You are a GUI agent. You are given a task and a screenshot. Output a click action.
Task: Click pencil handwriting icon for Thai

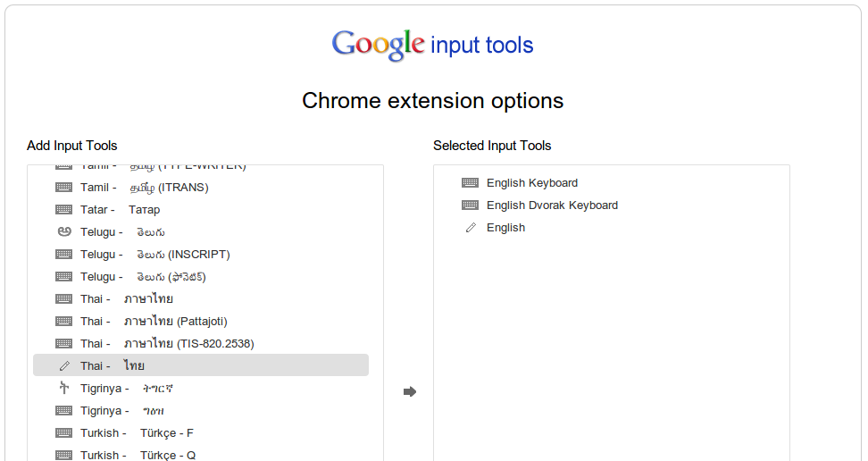pyautogui.click(x=64, y=365)
